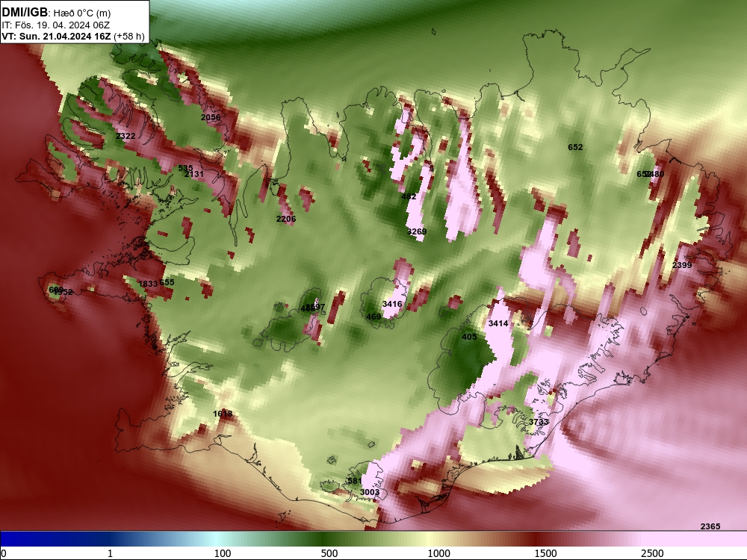Image resolution: width=747 pixels, height=560 pixels.
Task: Click the map value 581
Action: tap(354, 481)
